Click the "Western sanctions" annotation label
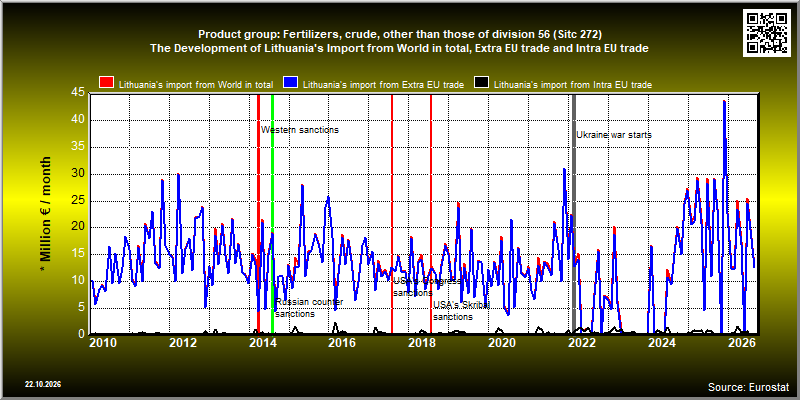Viewport: 800px width, 400px height. click(300, 130)
